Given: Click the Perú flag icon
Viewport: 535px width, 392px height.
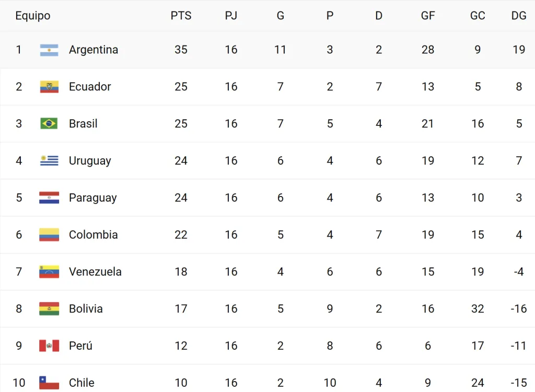Looking at the screenshot, I should (49, 346).
